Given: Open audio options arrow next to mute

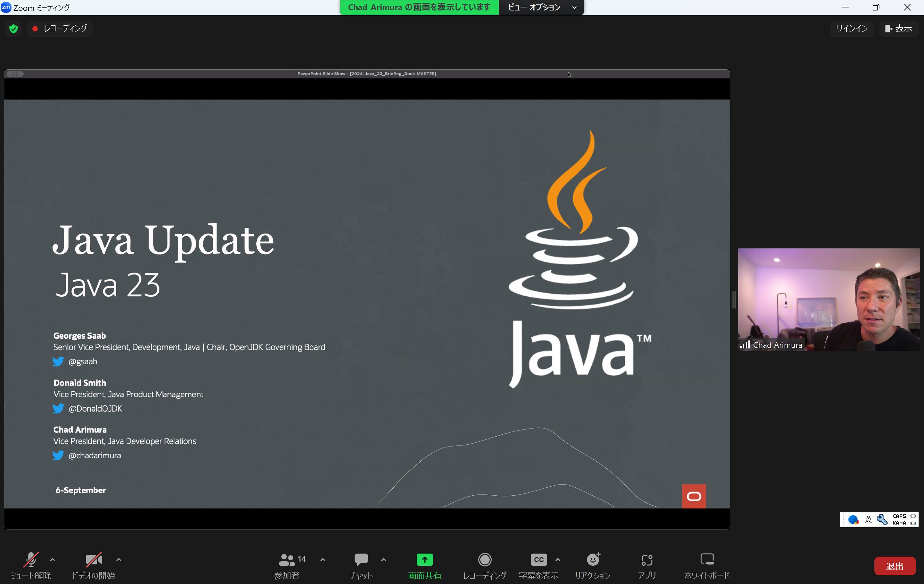Looking at the screenshot, I should (x=53, y=560).
